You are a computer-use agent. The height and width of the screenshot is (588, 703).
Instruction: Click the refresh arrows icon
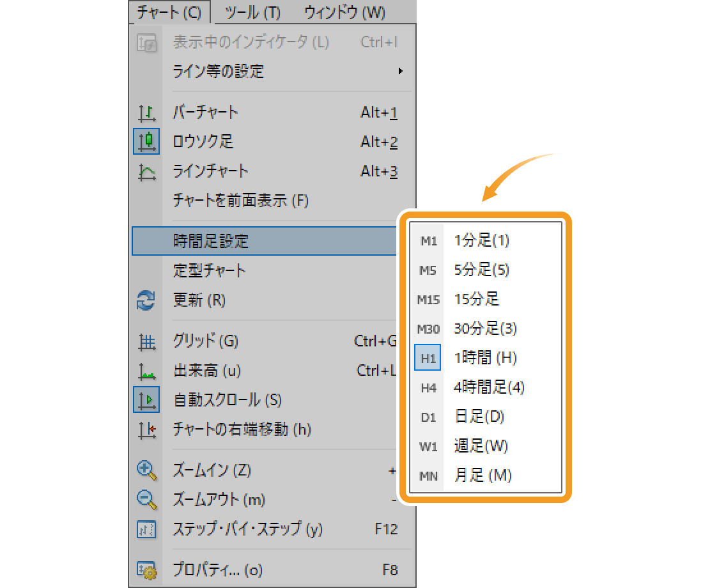pyautogui.click(x=146, y=300)
